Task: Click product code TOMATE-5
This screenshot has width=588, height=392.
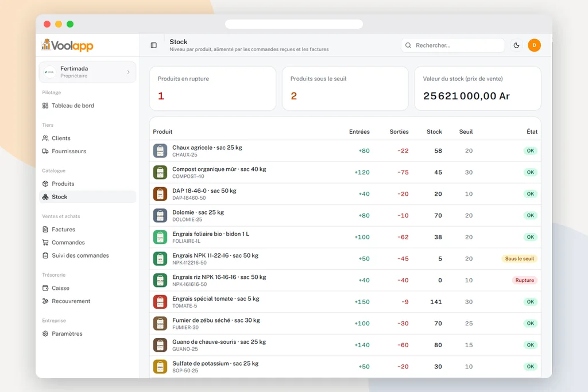Action: point(184,306)
